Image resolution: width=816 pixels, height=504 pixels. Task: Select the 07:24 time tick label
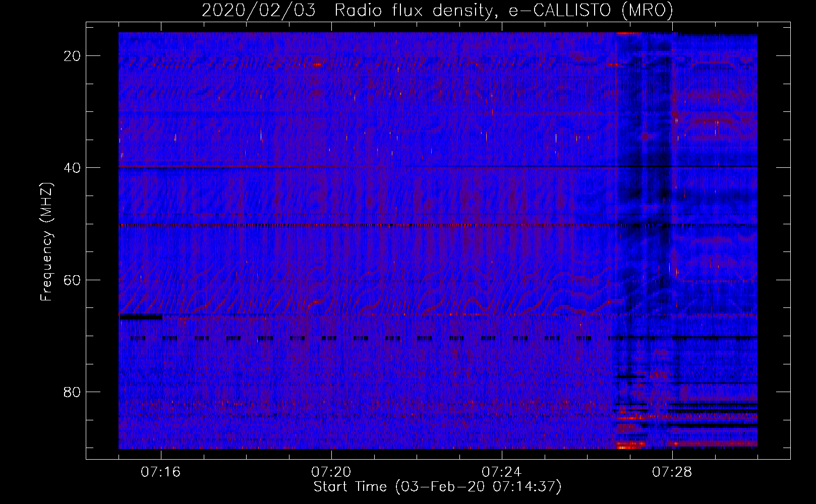502,472
